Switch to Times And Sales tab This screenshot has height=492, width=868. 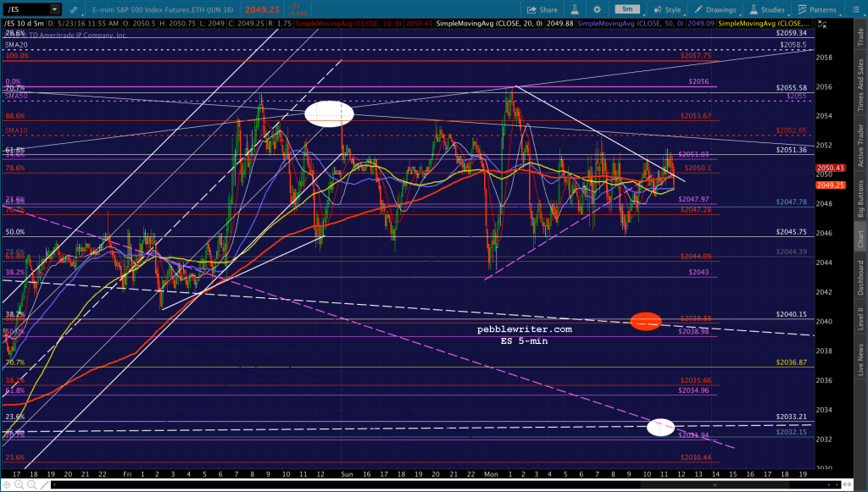point(860,85)
